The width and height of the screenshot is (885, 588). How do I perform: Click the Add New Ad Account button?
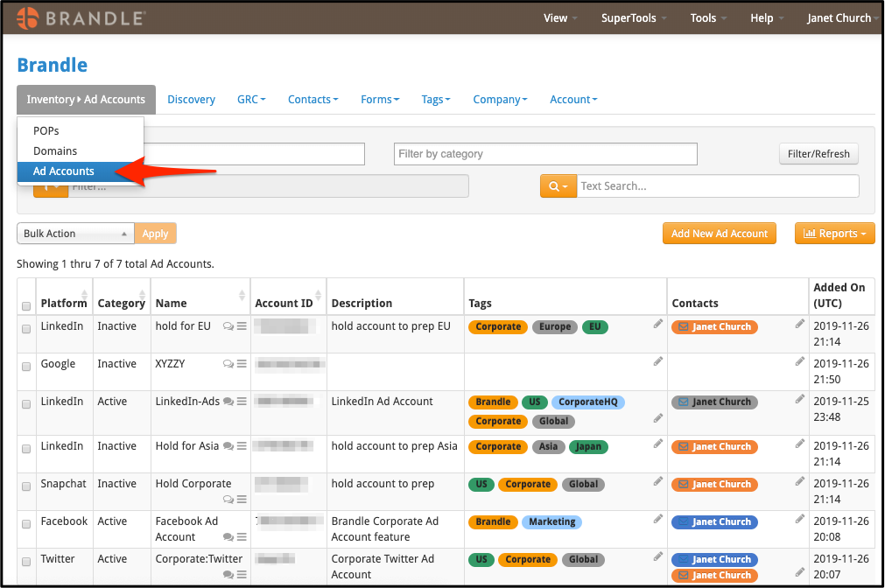pos(719,233)
